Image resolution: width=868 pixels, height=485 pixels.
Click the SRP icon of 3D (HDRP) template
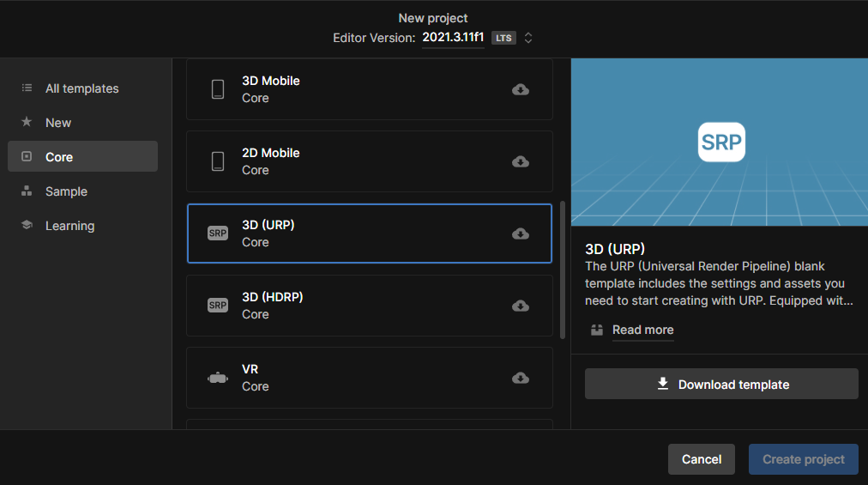[218, 306]
